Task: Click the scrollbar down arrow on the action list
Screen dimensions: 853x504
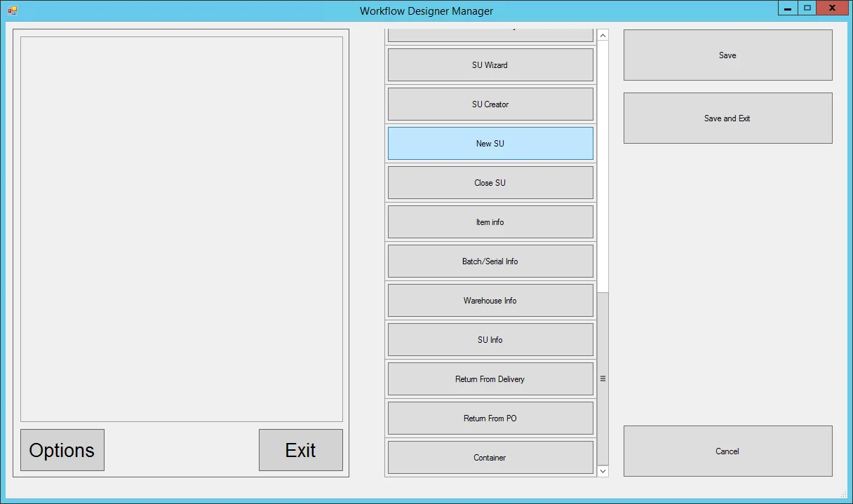Action: pyautogui.click(x=603, y=470)
